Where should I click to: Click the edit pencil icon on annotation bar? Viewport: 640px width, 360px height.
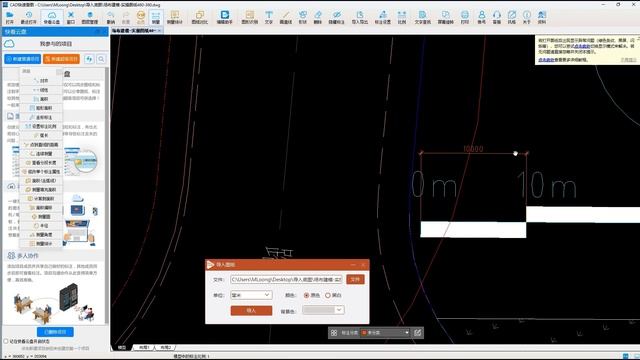(x=418, y=333)
